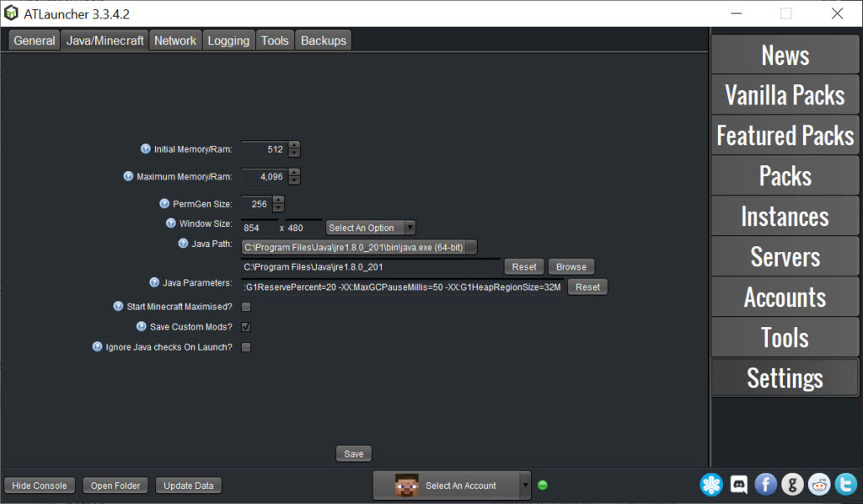Click the Initial Memory/Ram value field
863x504 pixels.
coord(265,149)
